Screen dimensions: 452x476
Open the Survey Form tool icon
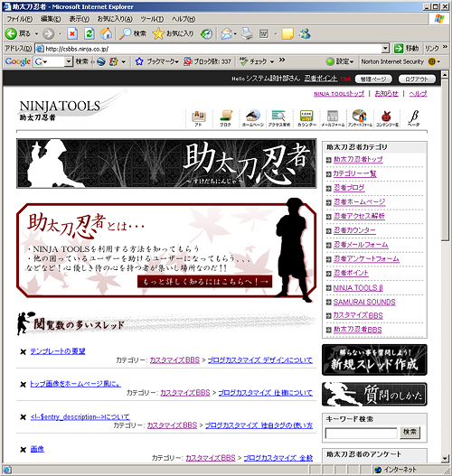[360, 118]
